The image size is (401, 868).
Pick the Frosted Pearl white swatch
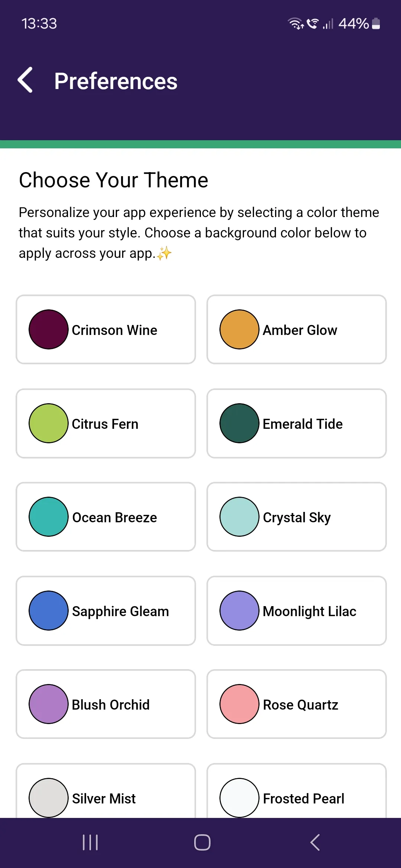239,798
